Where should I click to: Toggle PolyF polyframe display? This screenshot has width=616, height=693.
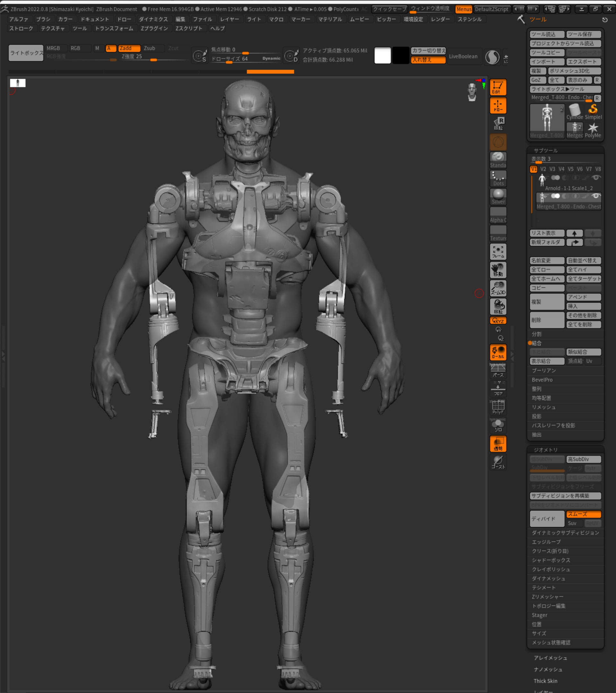[498, 407]
